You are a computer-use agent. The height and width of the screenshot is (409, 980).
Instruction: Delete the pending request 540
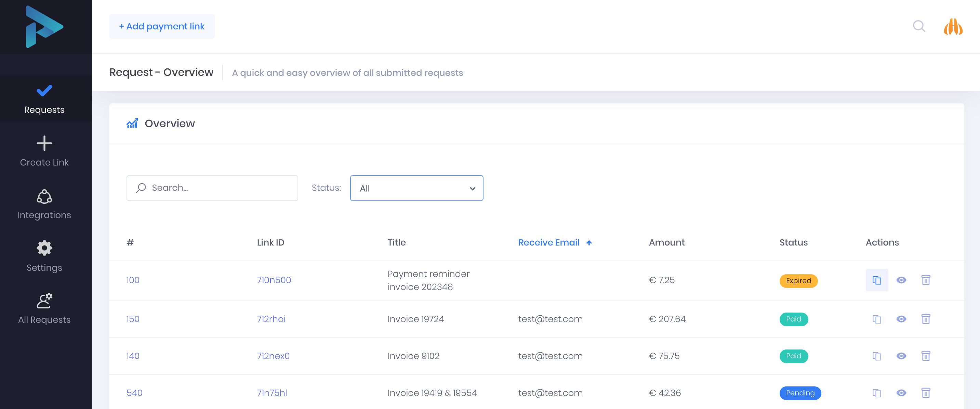(x=926, y=393)
